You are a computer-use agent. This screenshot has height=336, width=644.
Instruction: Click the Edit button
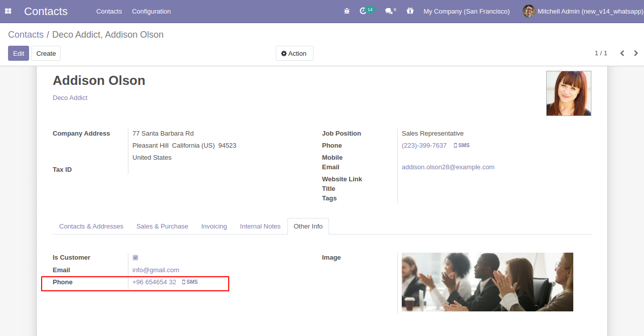(19, 53)
